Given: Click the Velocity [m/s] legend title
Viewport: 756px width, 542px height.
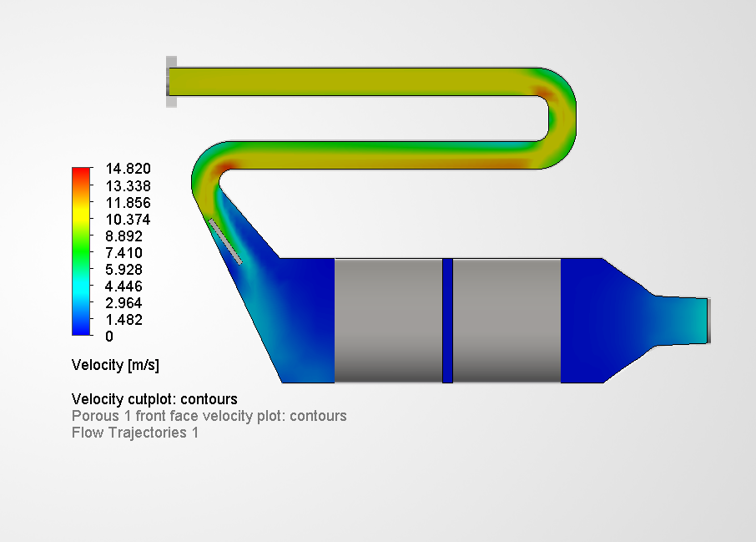Looking at the screenshot, I should pyautogui.click(x=116, y=365).
